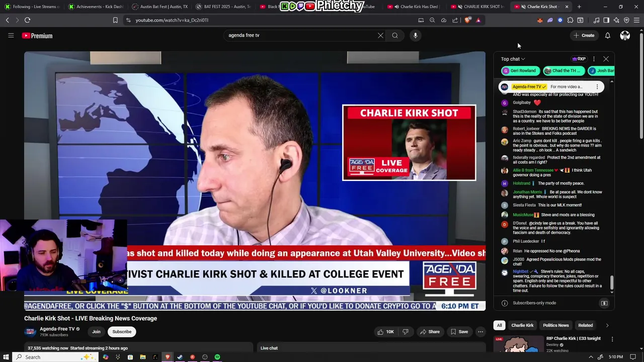Show next suggestion filter chips
644x362 pixels.
pos(607,325)
